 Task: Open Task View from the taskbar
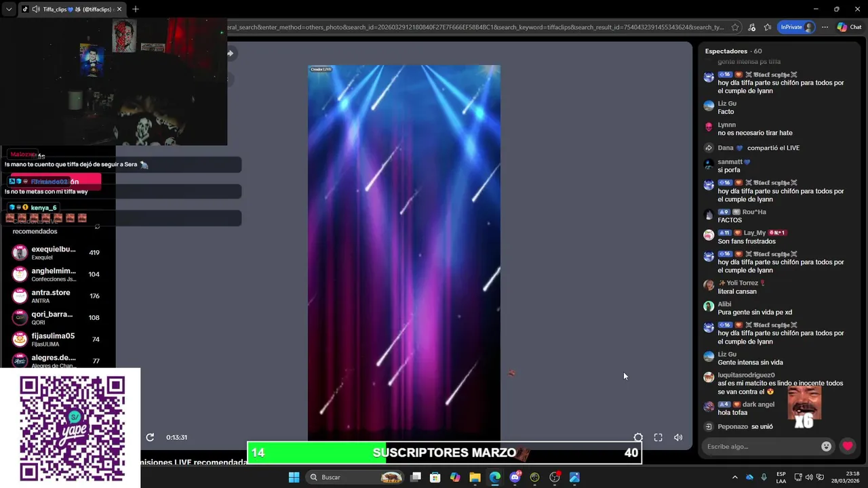click(416, 477)
